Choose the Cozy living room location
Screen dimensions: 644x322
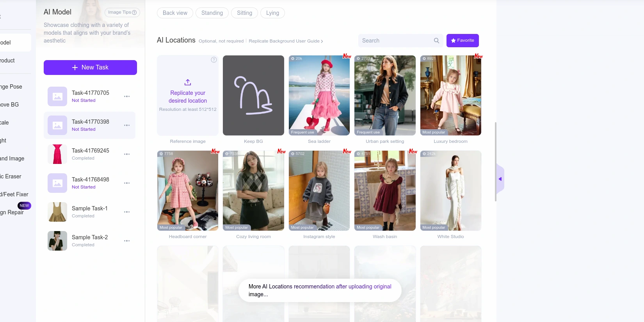253,191
